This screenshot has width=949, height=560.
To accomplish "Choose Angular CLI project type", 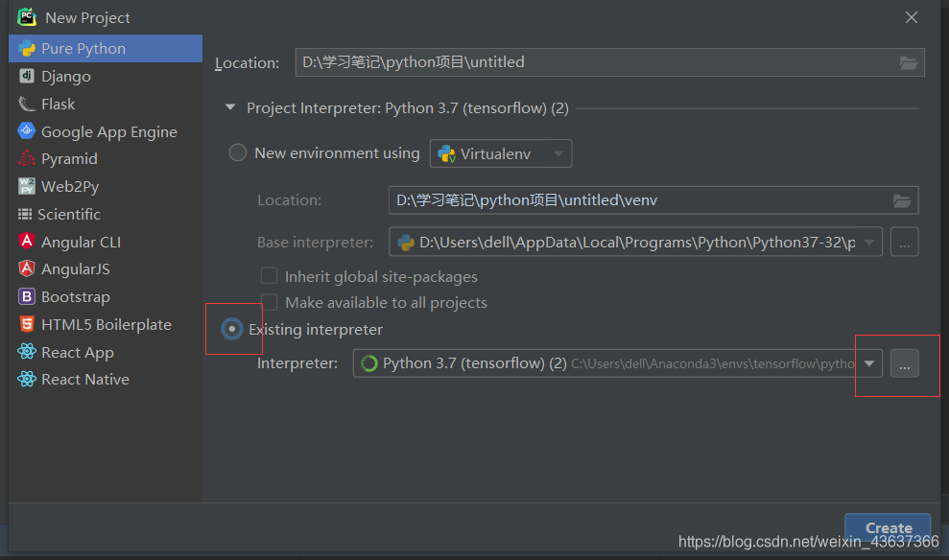I will 106,242.
